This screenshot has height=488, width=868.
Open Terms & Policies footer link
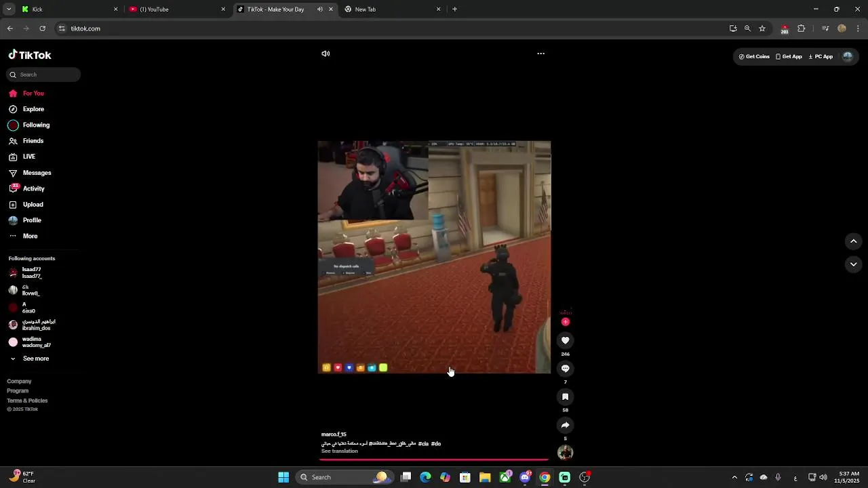coord(27,401)
